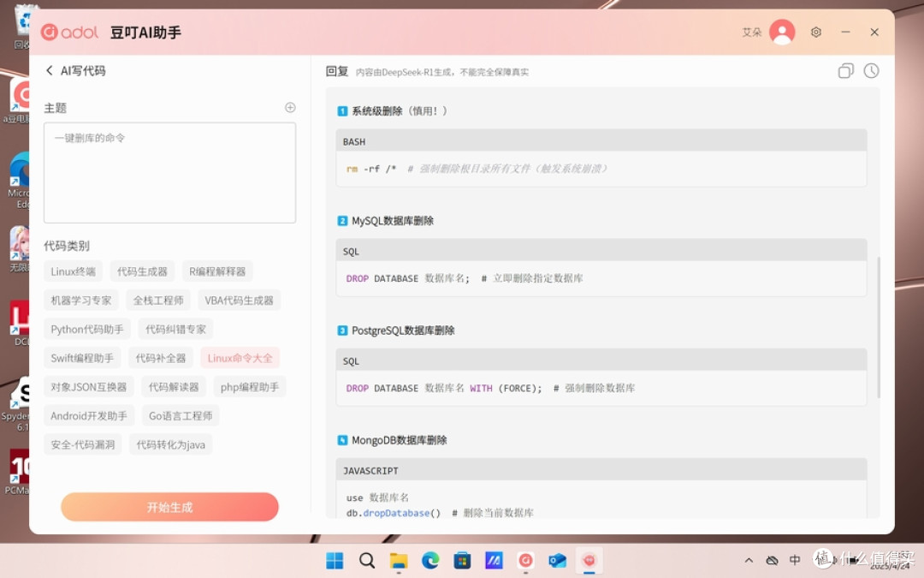Show hidden tray icons chevron

[x=749, y=560]
